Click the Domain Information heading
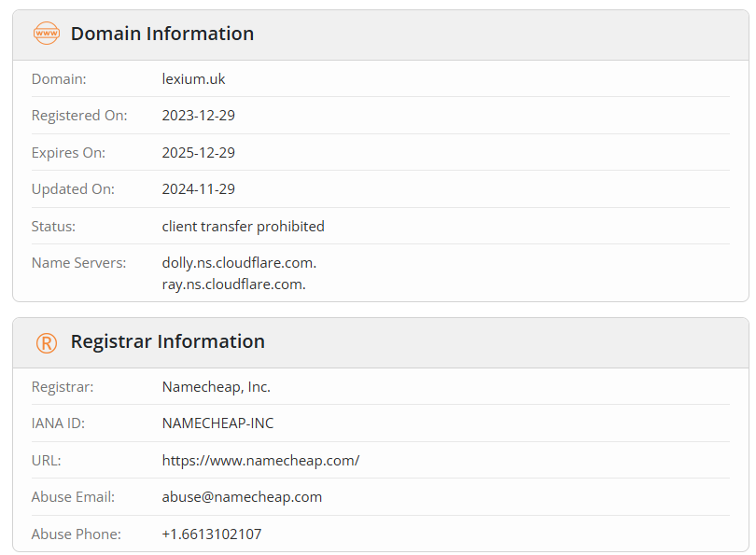Screen dimensions: 756x555 tap(162, 34)
